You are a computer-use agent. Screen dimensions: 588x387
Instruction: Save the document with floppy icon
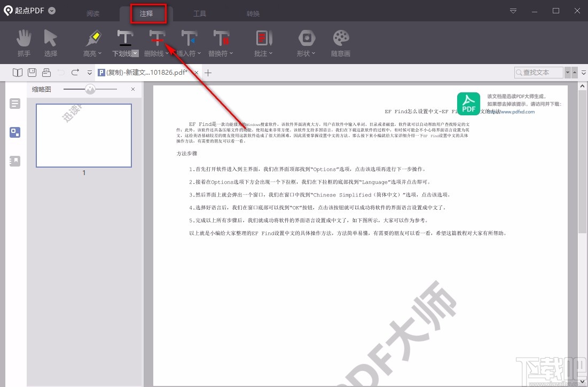(32, 72)
